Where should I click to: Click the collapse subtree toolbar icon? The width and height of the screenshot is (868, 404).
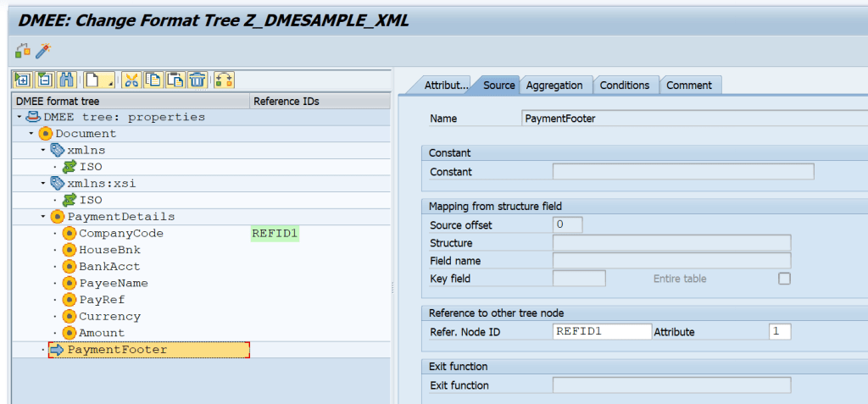click(45, 80)
